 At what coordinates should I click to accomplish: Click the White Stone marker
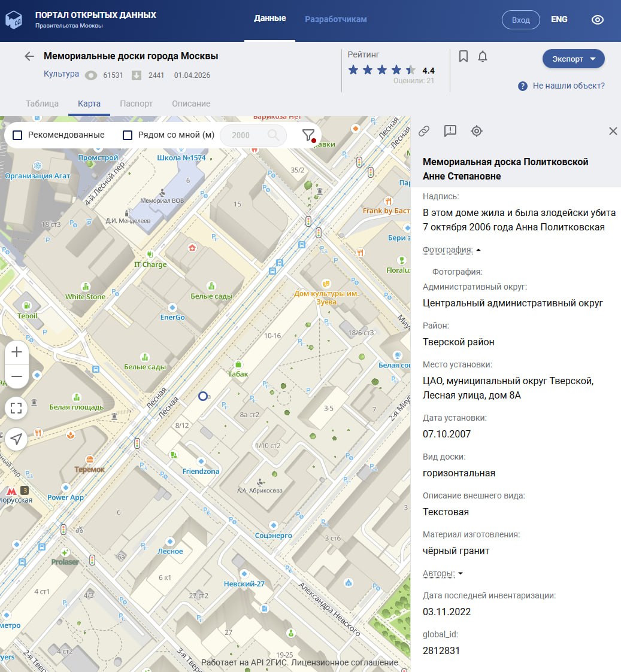(x=86, y=287)
